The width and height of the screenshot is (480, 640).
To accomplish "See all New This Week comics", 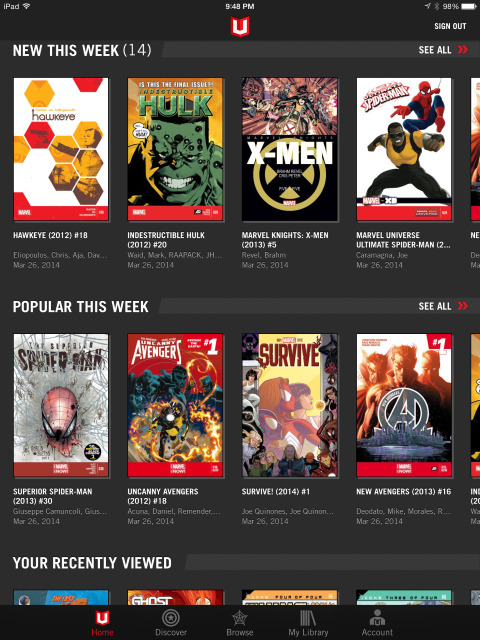I will [x=435, y=50].
